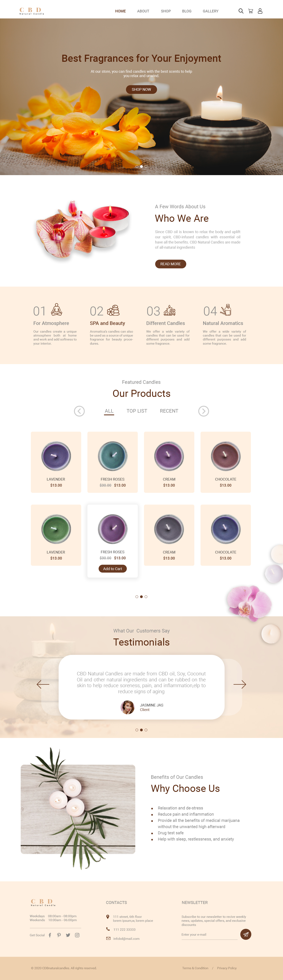Select the first hero slider dot
The image size is (283, 980).
click(137, 167)
